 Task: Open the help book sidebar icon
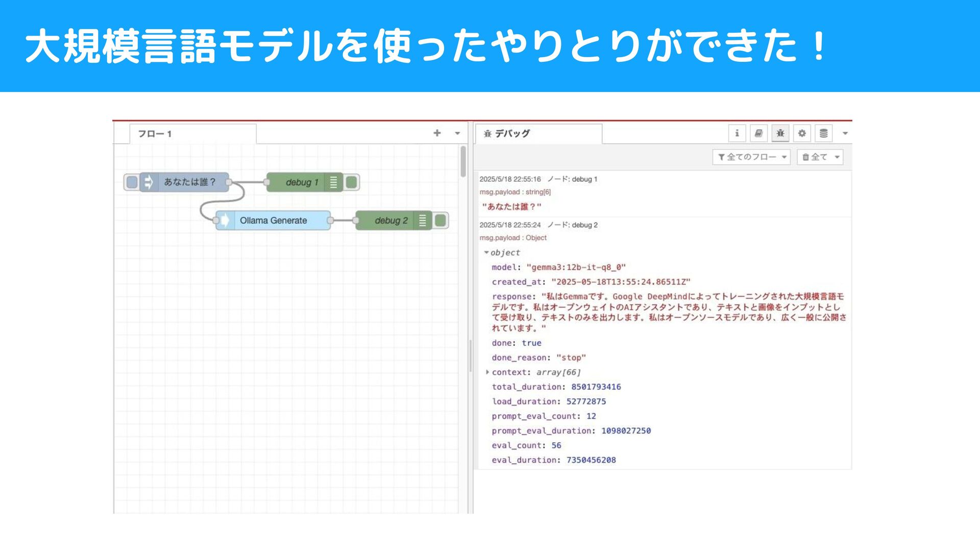758,133
